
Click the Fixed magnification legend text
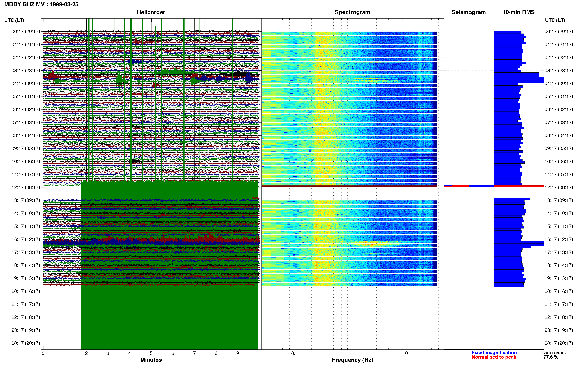[x=494, y=352]
